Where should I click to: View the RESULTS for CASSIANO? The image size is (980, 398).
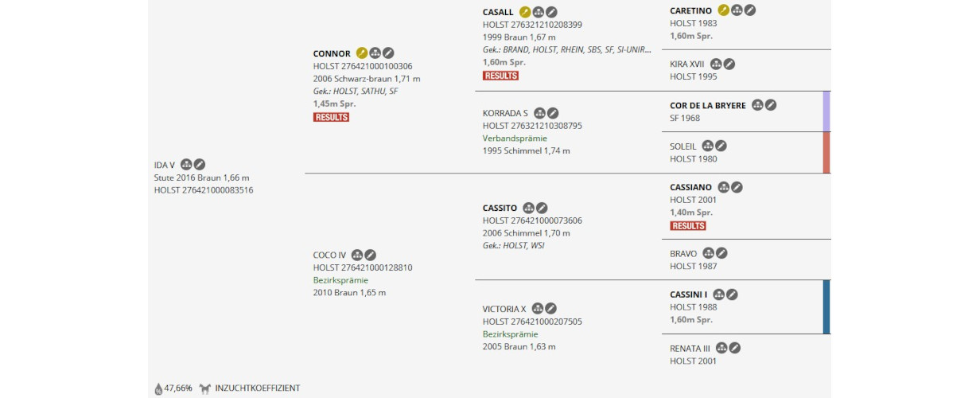688,225
